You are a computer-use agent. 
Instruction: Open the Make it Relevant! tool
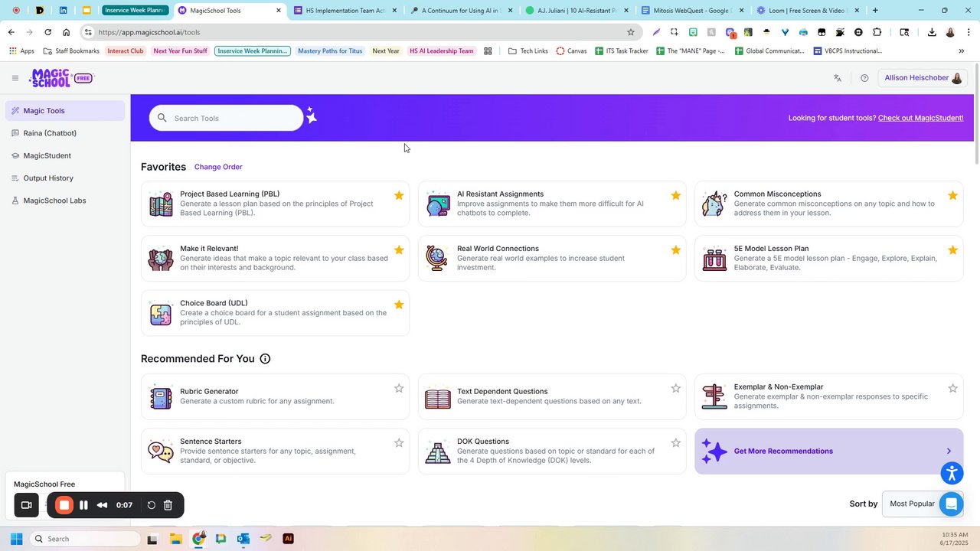pyautogui.click(x=275, y=258)
